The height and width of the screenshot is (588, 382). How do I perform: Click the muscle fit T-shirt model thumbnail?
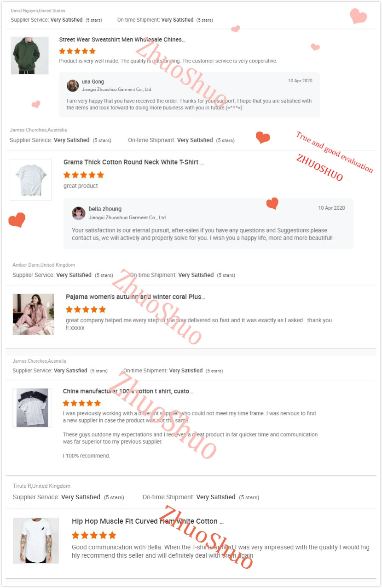pos(36,540)
